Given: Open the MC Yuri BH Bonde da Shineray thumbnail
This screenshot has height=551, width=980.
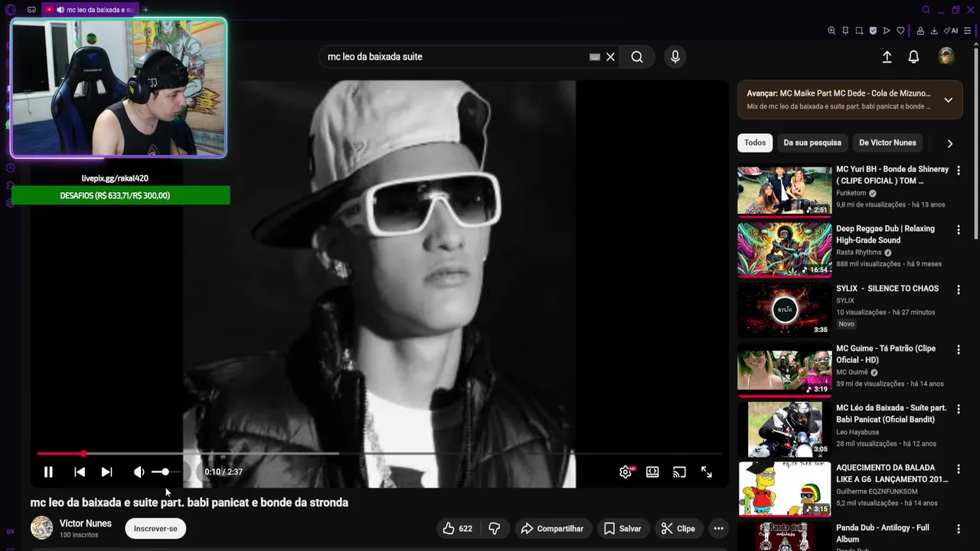Looking at the screenshot, I should [784, 191].
